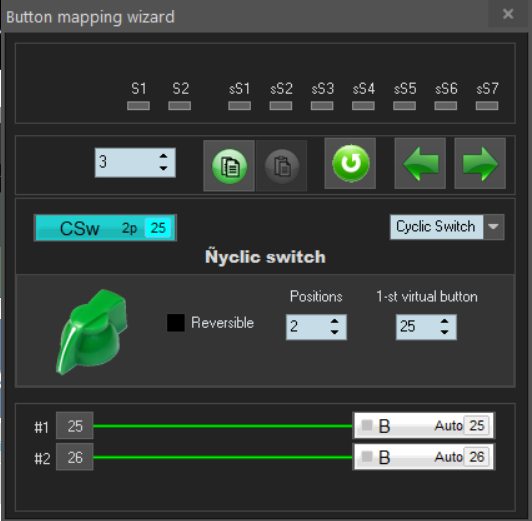Increase the 1-st virtual button value
Image resolution: width=532 pixels, height=521 pixels.
[x=444, y=321]
